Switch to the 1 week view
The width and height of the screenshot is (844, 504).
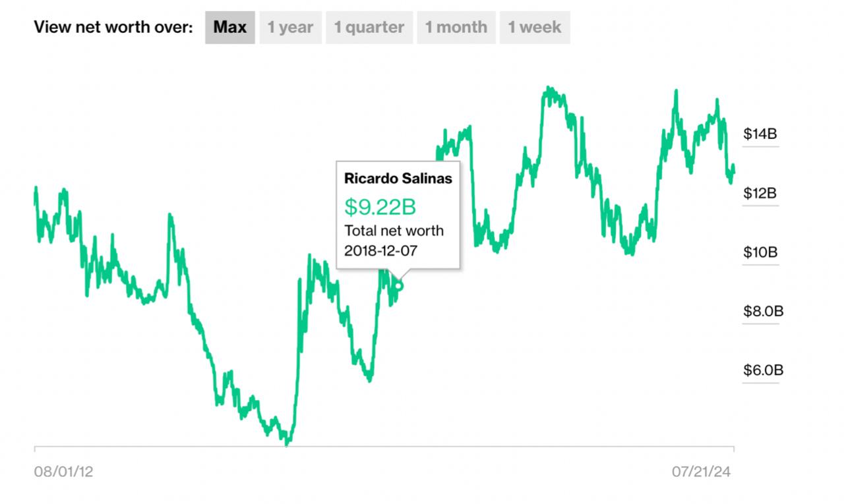tap(534, 28)
